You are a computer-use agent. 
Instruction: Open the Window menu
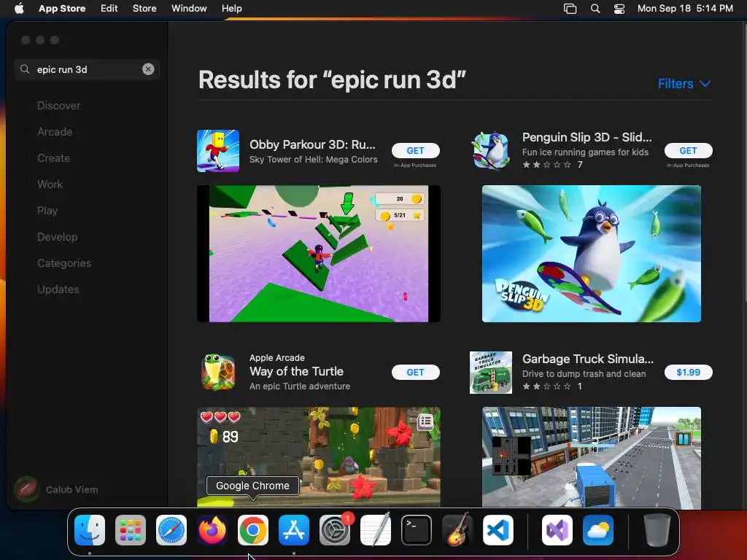(x=189, y=8)
